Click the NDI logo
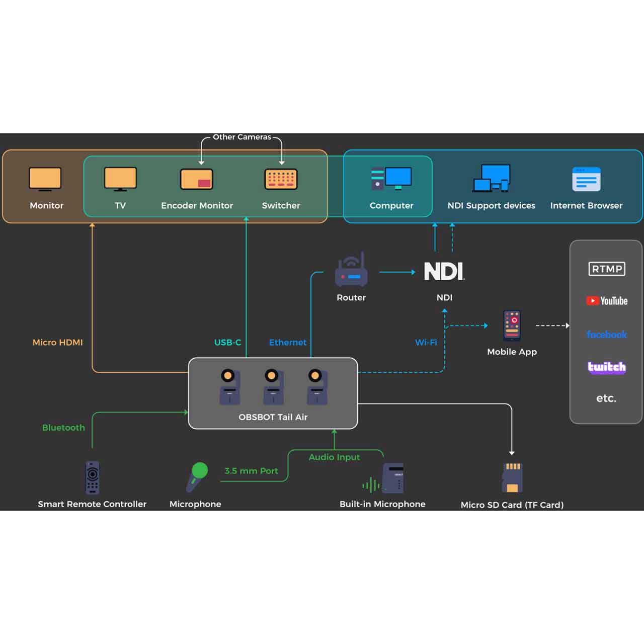The width and height of the screenshot is (644, 644). click(444, 272)
